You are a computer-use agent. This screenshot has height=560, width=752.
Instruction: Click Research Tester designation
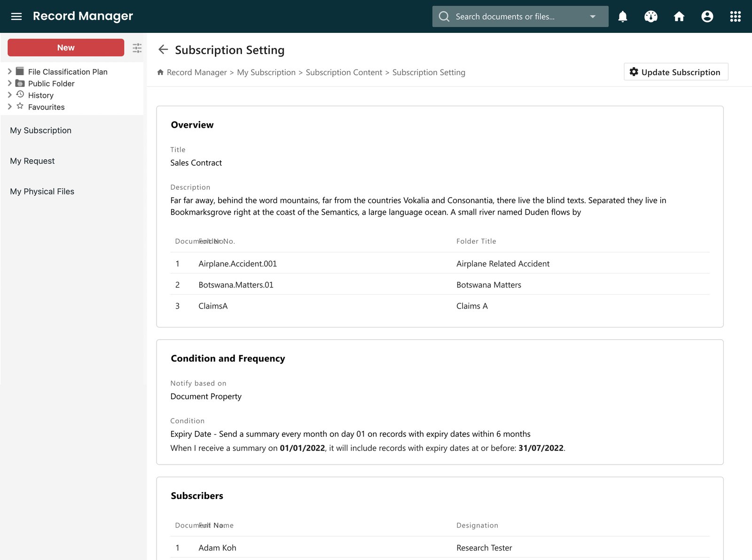click(x=484, y=548)
